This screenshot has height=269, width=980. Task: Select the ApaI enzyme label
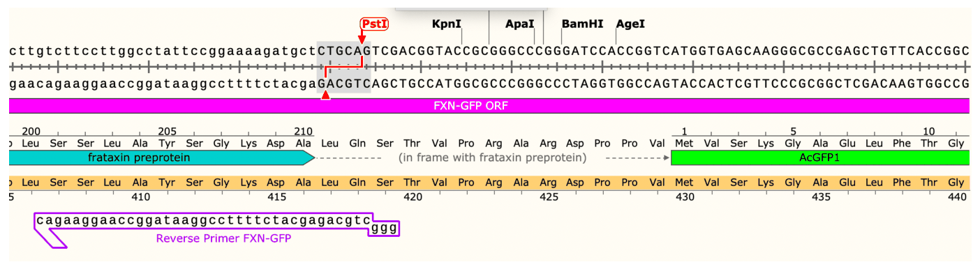click(x=519, y=24)
